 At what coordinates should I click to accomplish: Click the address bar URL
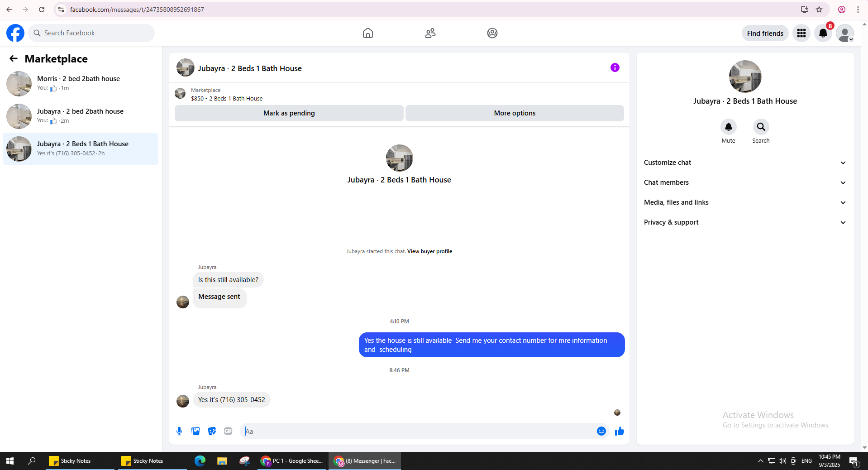[x=137, y=10]
